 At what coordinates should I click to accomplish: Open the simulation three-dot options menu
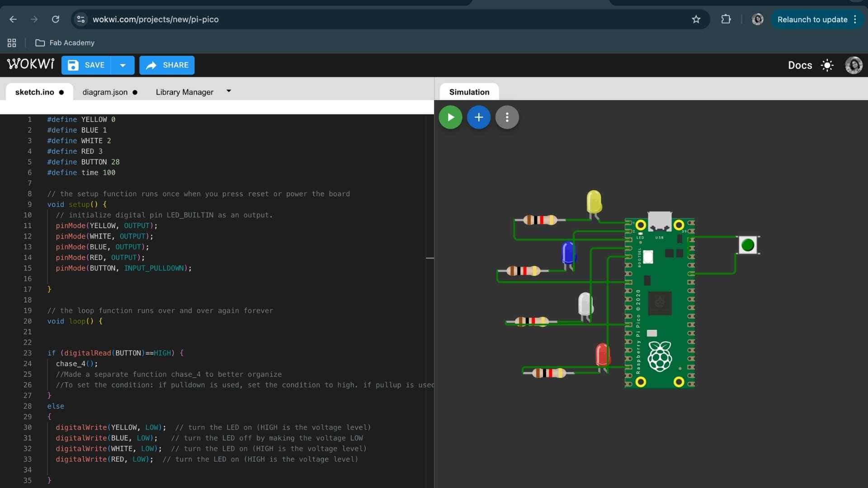(507, 117)
